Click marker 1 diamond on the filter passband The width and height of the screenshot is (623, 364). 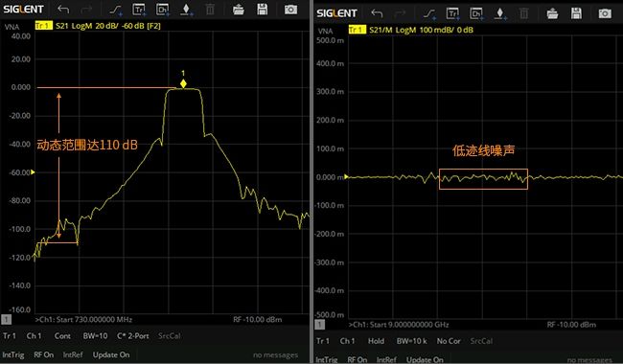click(183, 83)
